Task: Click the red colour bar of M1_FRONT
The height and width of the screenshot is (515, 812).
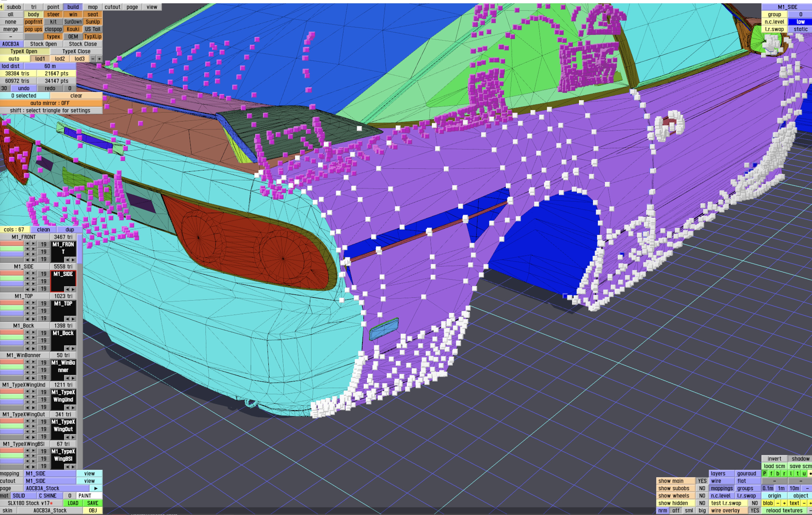Action: tap(12, 244)
